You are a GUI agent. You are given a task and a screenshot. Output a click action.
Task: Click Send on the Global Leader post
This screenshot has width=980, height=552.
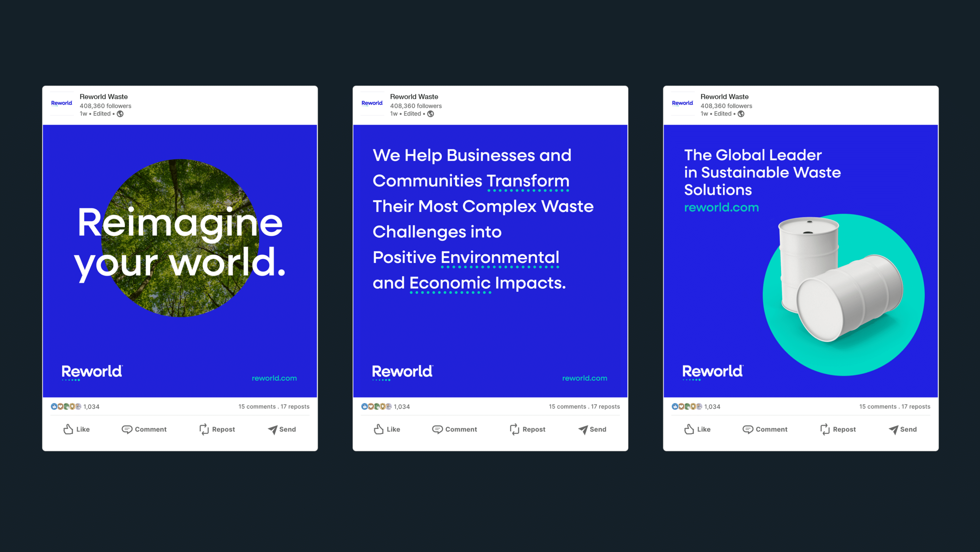903,429
